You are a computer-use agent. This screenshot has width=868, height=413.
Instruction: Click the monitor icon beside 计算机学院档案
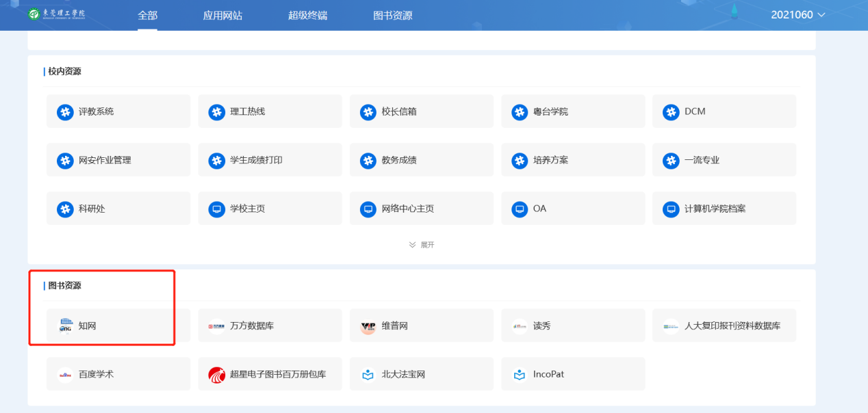[x=671, y=209]
